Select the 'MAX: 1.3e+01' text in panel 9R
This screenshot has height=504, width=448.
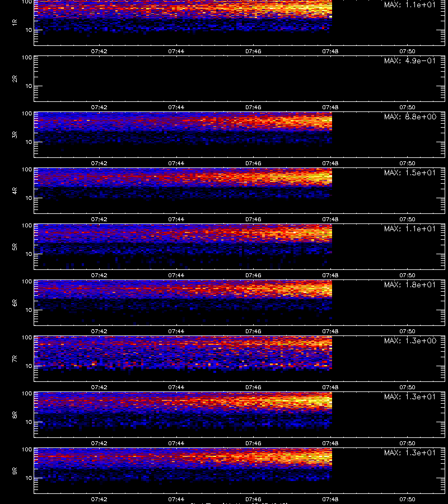[x=410, y=452]
